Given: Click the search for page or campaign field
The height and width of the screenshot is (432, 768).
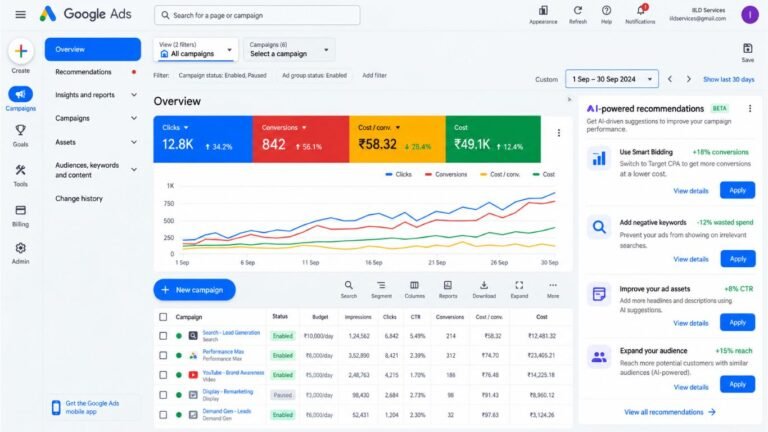Looking at the screenshot, I should click(x=257, y=15).
